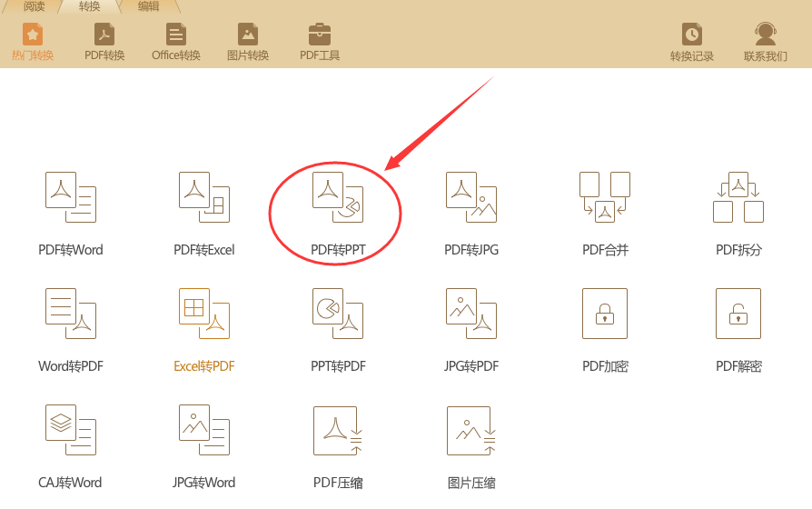Open the Office转换 toolbar category
The width and height of the screenshot is (812, 509).
176,42
